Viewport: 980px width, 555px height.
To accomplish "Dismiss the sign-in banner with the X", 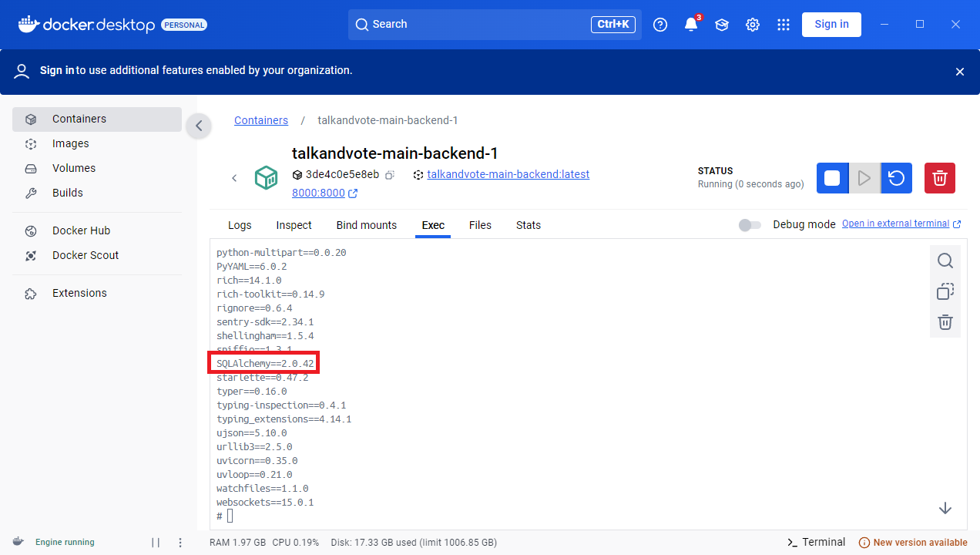I will [960, 72].
